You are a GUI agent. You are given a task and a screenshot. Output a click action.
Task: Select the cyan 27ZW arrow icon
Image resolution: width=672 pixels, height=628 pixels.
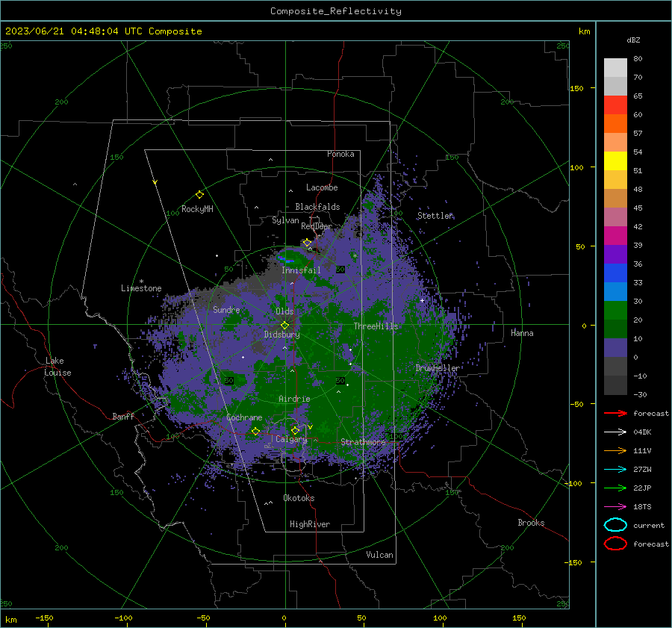point(615,470)
